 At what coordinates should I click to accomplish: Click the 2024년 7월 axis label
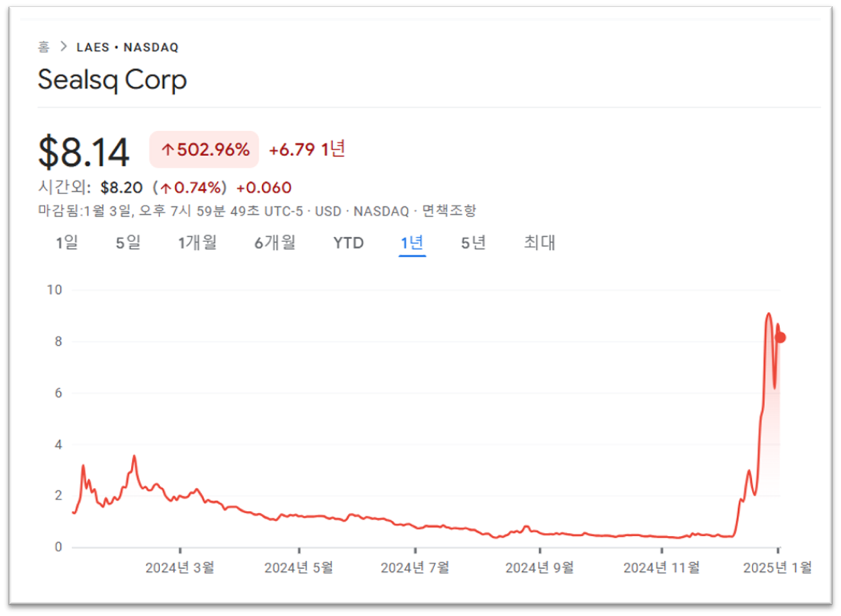(415, 568)
